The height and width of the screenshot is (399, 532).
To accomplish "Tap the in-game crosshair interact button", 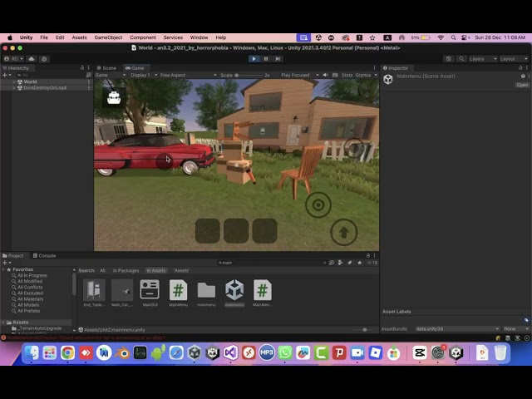I will (x=318, y=204).
